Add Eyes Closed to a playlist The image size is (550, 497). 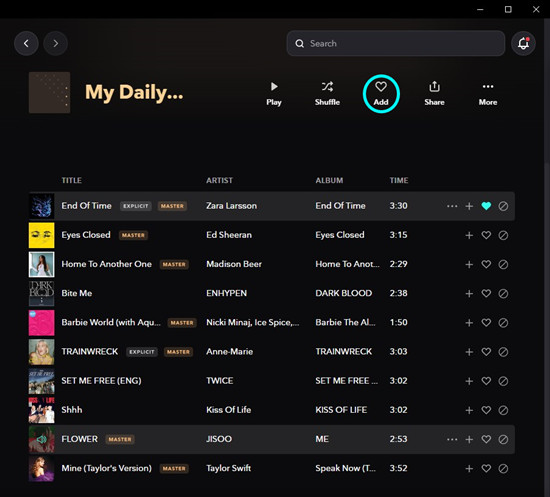click(469, 235)
